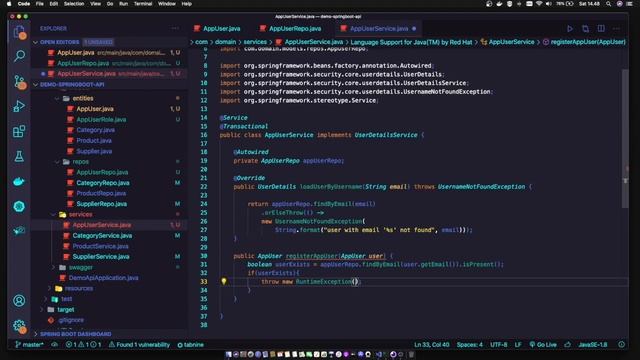Open ProductService.java file

tap(100, 246)
